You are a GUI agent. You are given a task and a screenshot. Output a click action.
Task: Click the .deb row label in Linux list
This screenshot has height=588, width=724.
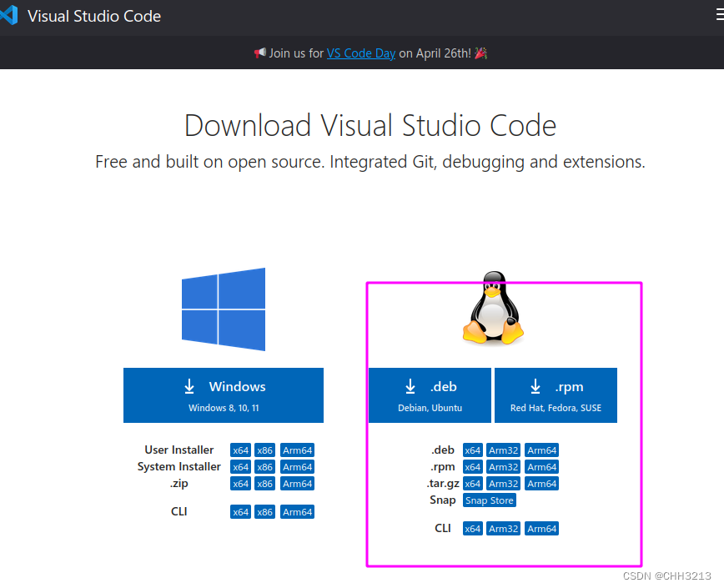[x=443, y=450]
